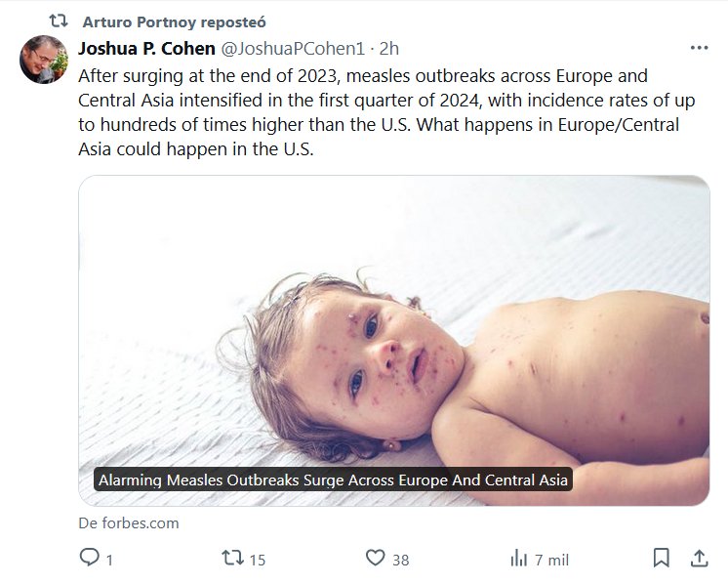Open view analytics bar chart icon

[x=518, y=559]
